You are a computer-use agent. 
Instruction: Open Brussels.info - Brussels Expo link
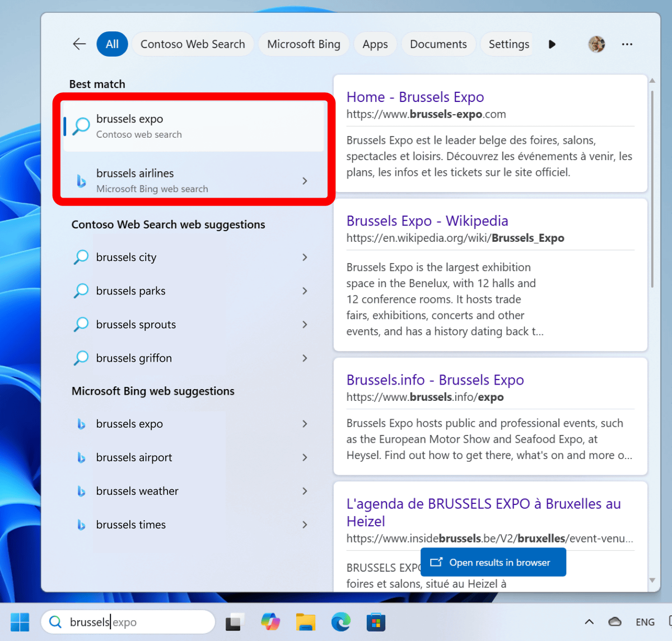[435, 380]
